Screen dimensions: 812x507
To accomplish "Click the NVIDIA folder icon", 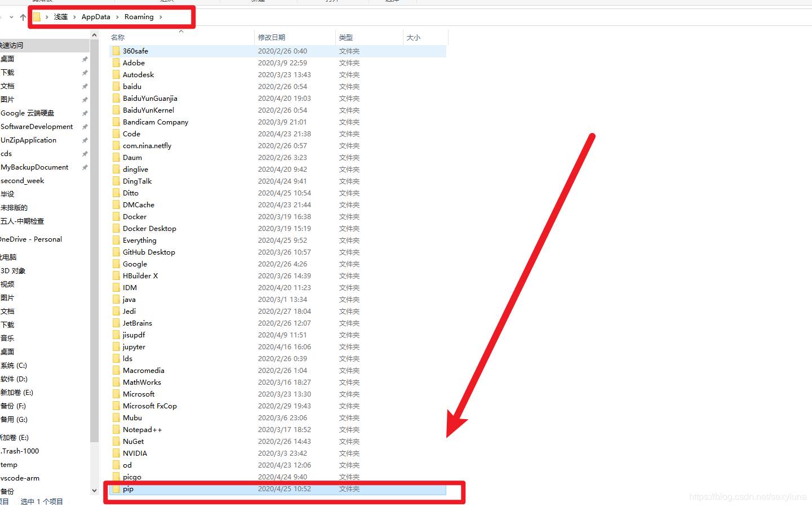I will tap(116, 453).
